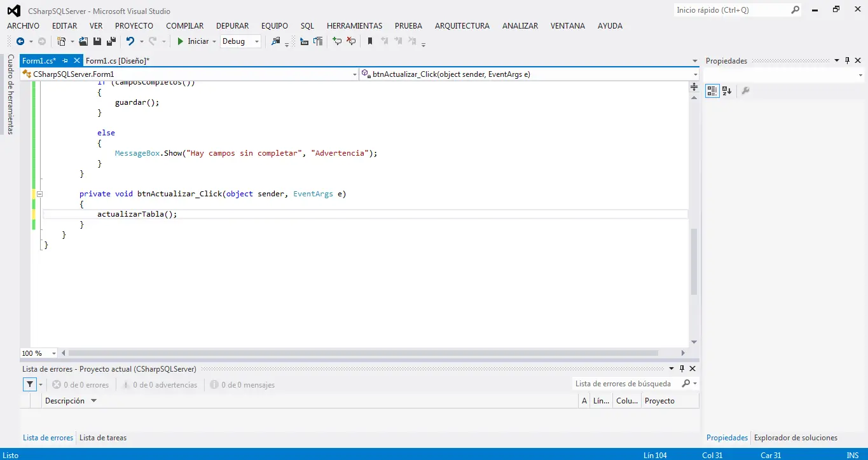Click the Open File toolbar icon

click(x=83, y=41)
